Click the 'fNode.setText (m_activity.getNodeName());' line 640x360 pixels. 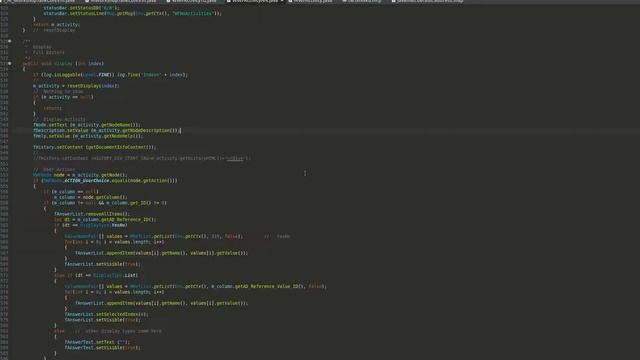(x=87, y=125)
